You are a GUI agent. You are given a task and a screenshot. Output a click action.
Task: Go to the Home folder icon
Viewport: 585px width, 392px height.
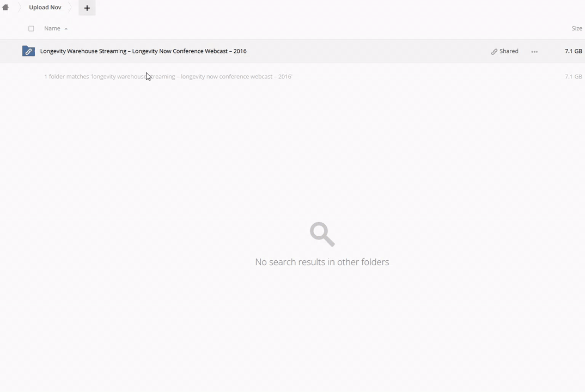[x=5, y=7]
